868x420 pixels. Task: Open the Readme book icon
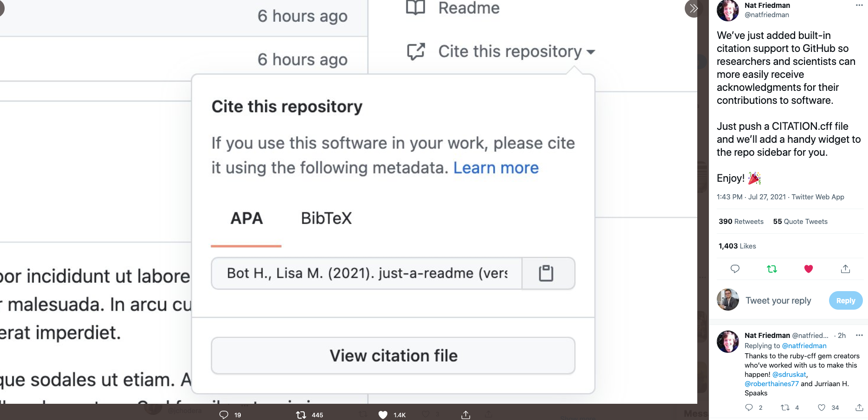(417, 8)
